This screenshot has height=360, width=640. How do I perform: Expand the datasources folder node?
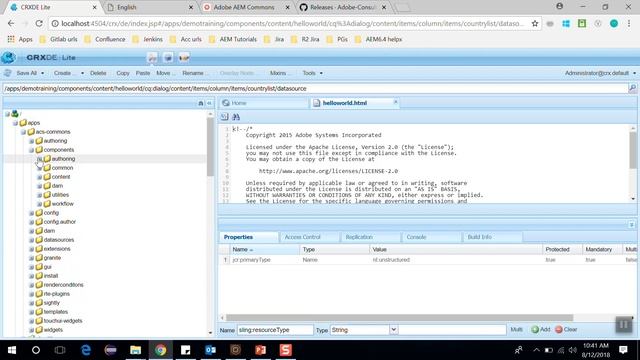tap(31, 240)
